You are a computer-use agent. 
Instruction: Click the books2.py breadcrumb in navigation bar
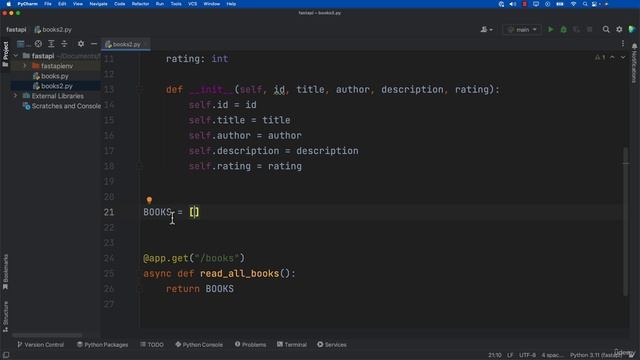[53, 29]
